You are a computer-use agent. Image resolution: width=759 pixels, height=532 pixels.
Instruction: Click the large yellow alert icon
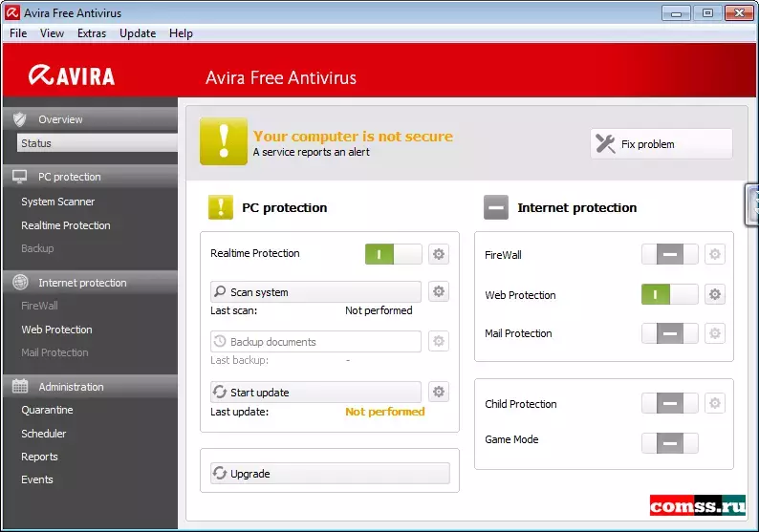pyautogui.click(x=224, y=141)
